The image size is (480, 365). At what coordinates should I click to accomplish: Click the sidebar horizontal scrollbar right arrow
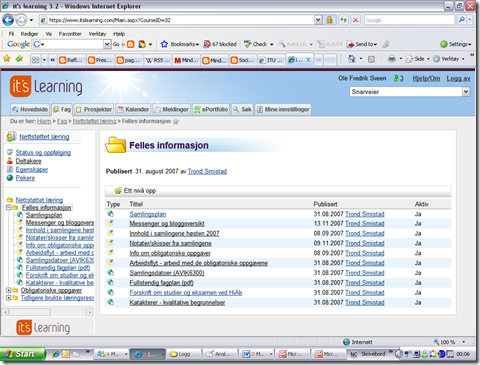90,312
